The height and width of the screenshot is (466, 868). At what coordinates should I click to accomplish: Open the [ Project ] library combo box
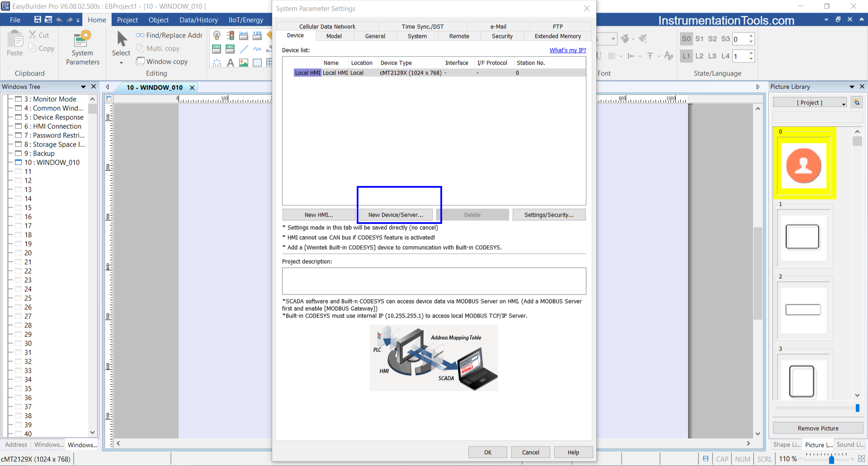pyautogui.click(x=810, y=102)
